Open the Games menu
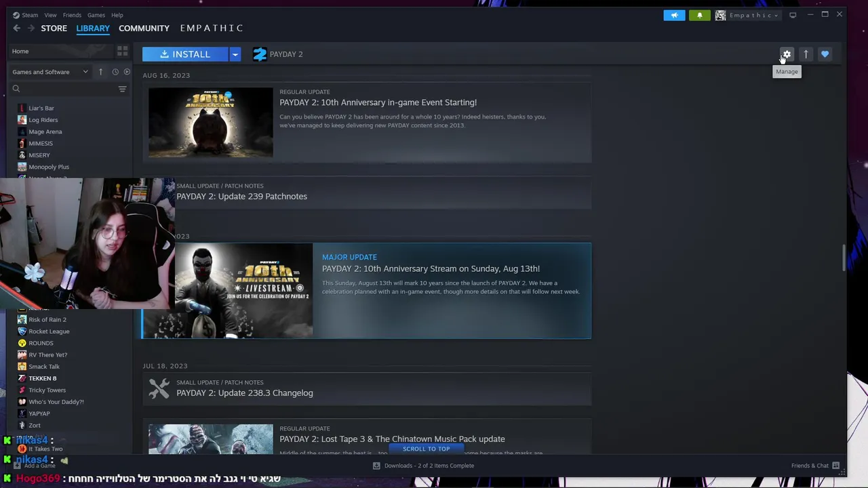The width and height of the screenshot is (868, 488). [x=96, y=15]
